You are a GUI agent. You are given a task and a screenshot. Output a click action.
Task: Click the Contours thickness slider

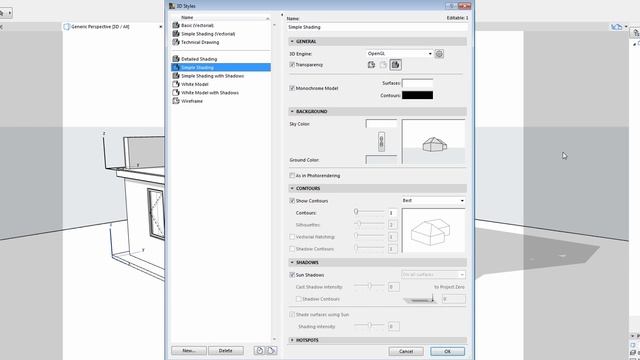pyautogui.click(x=369, y=212)
